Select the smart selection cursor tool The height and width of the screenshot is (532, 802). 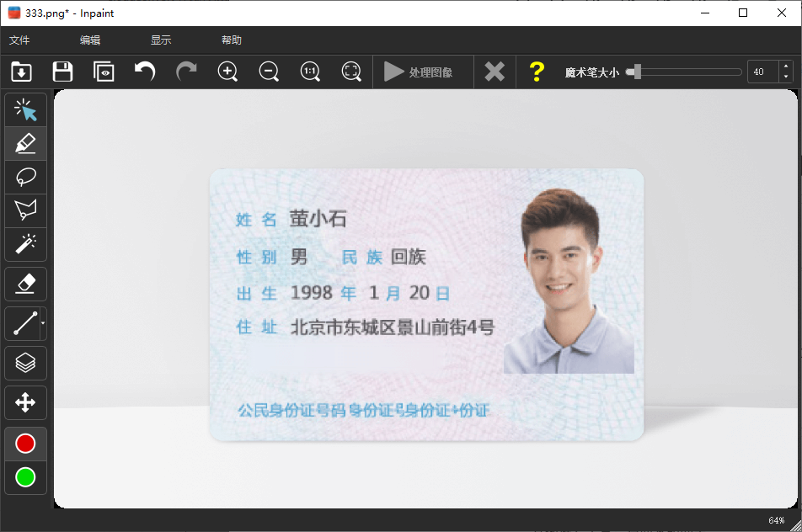tap(25, 110)
